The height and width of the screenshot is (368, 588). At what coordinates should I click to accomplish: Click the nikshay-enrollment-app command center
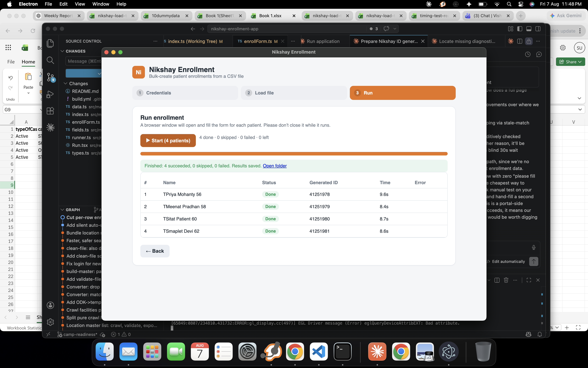click(287, 29)
